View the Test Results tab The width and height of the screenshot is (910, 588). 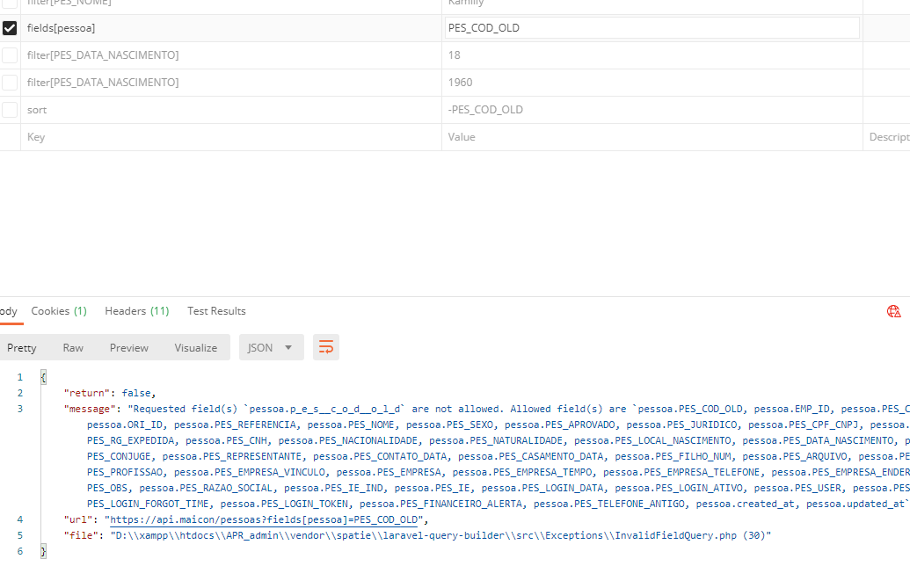[216, 310]
